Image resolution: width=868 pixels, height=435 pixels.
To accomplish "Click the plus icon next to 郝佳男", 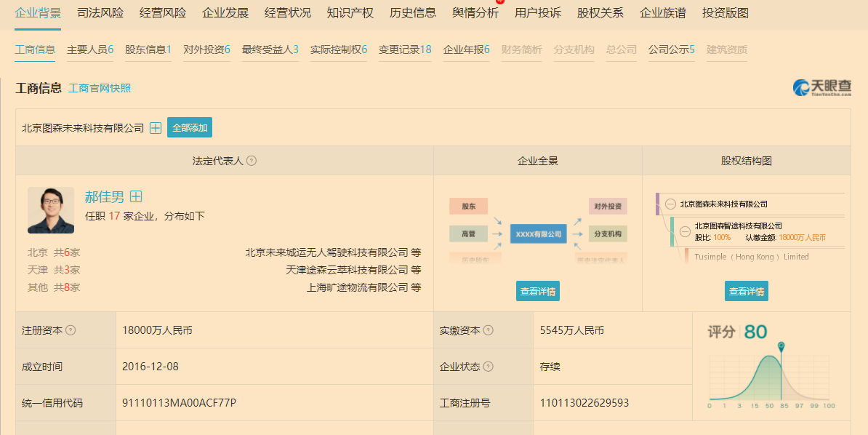I will pyautogui.click(x=136, y=196).
